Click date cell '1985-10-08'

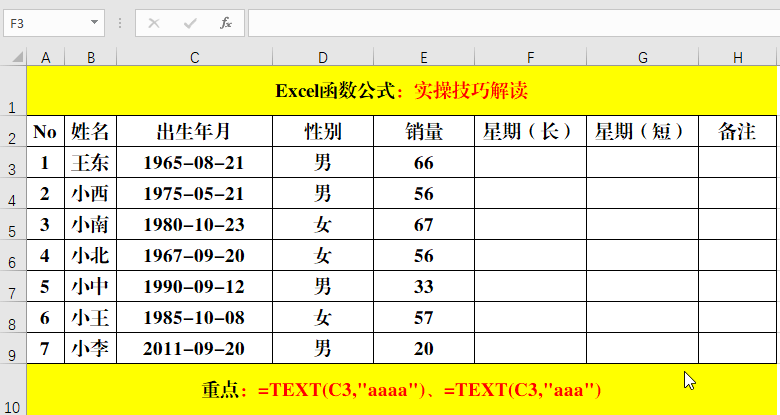point(195,317)
